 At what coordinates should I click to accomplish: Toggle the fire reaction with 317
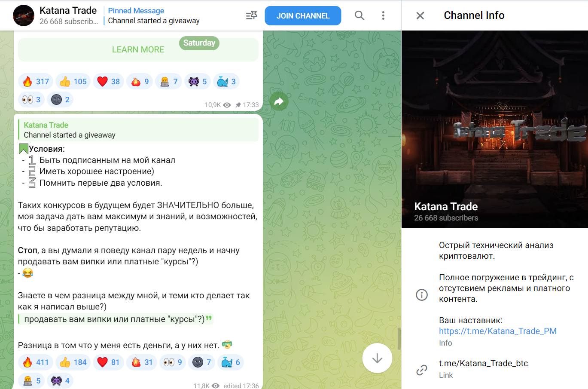click(36, 81)
